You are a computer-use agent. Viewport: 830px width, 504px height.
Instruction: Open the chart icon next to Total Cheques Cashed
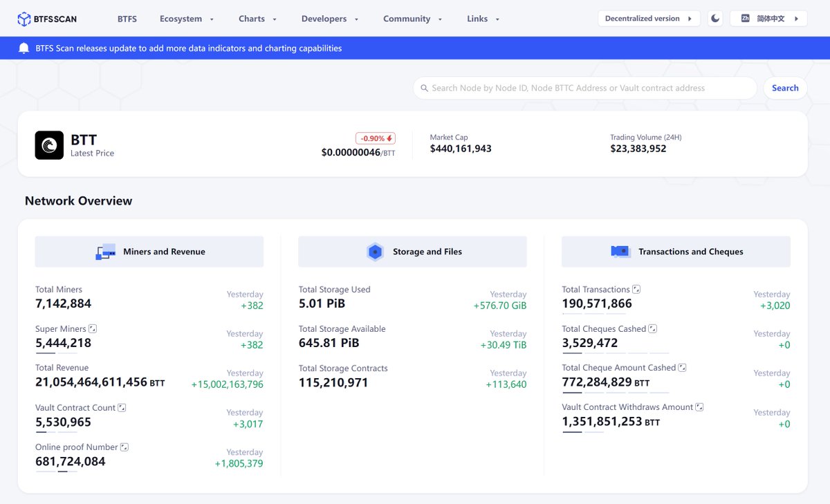(x=653, y=329)
